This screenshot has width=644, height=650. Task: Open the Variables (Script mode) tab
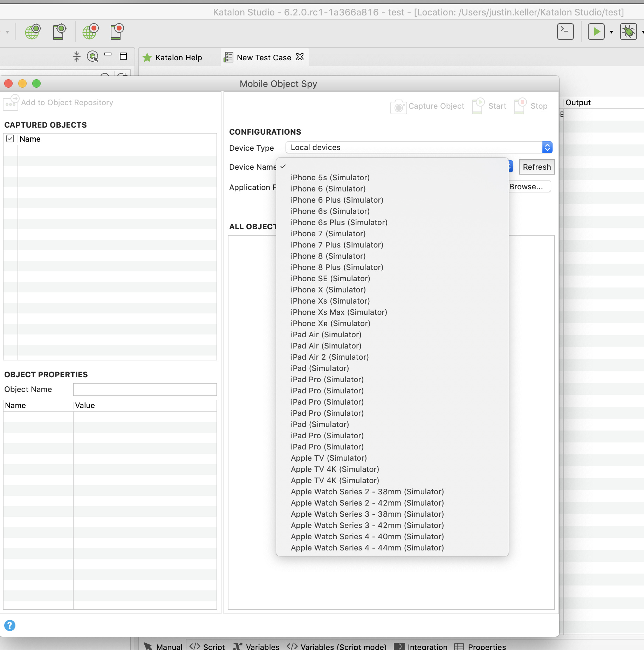(337, 646)
